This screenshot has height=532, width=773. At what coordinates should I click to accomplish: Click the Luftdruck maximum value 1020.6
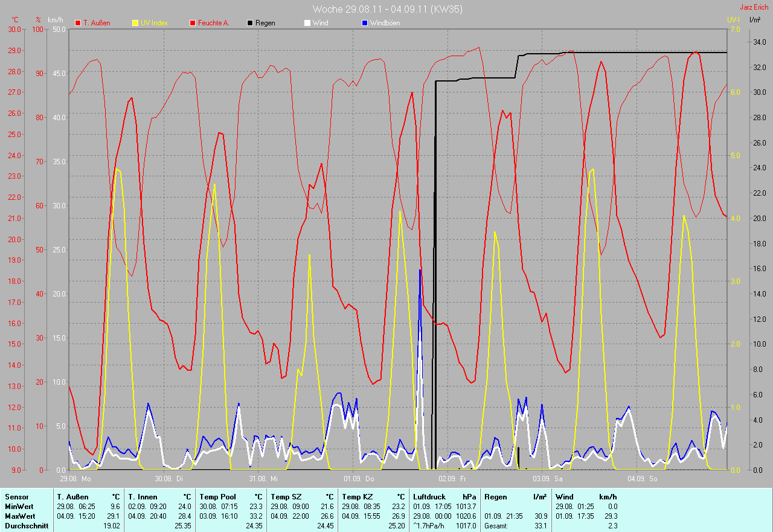[466, 516]
